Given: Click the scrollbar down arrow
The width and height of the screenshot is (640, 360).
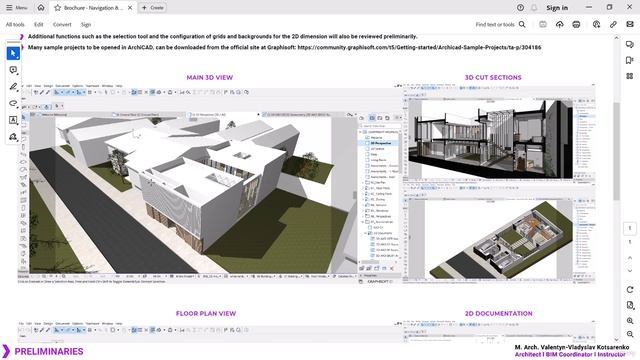Looking at the screenshot, I should pyautogui.click(x=617, y=339).
